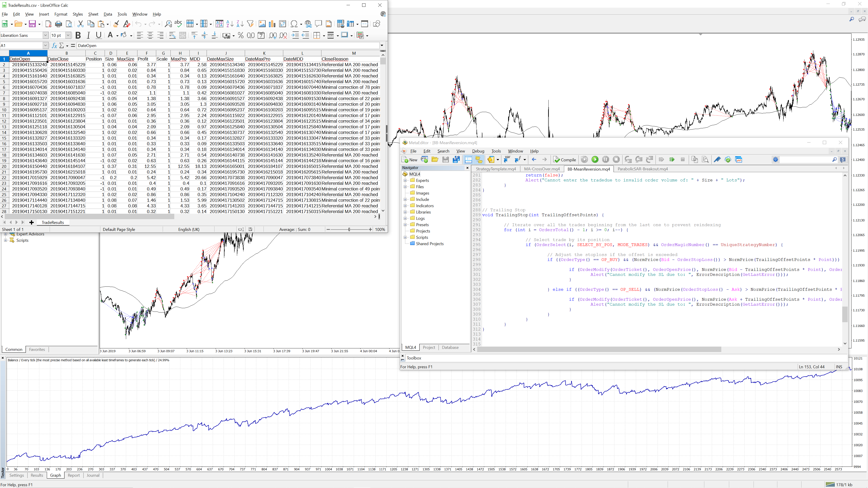Image resolution: width=868 pixels, height=488 pixels.
Task: Click the formula input line showing DateOpen
Action: 228,45
